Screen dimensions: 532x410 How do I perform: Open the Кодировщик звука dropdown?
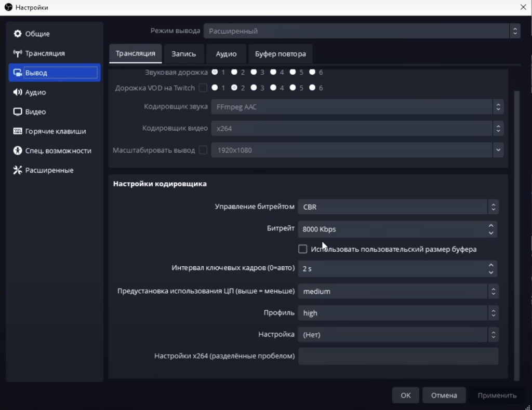coord(357,107)
